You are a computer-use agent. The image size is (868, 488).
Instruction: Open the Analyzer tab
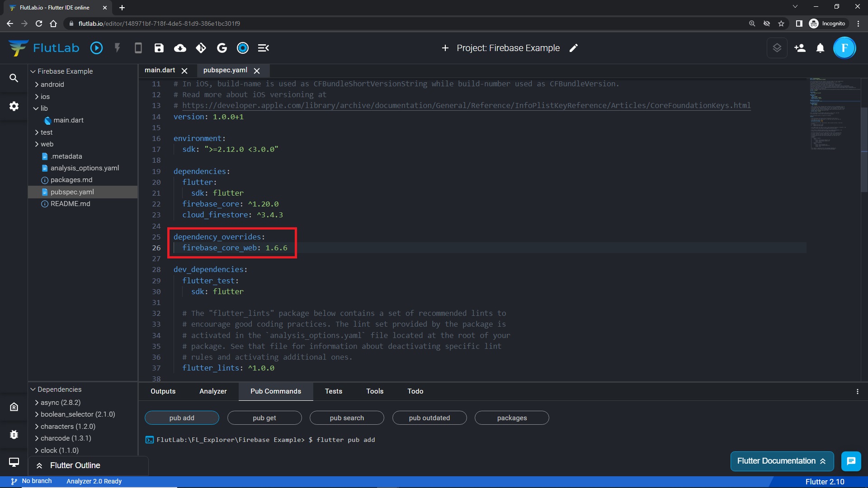213,391
